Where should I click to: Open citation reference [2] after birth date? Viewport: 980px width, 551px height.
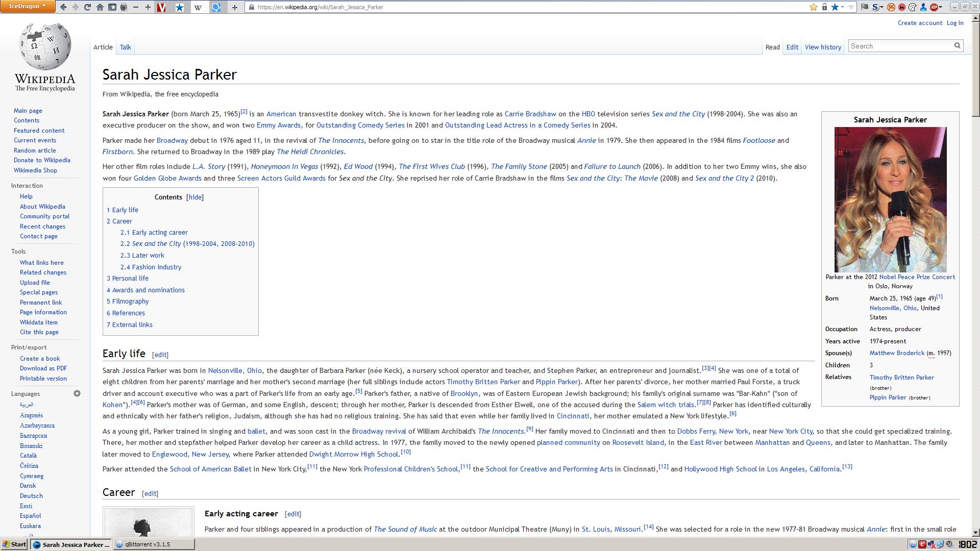[x=244, y=112]
